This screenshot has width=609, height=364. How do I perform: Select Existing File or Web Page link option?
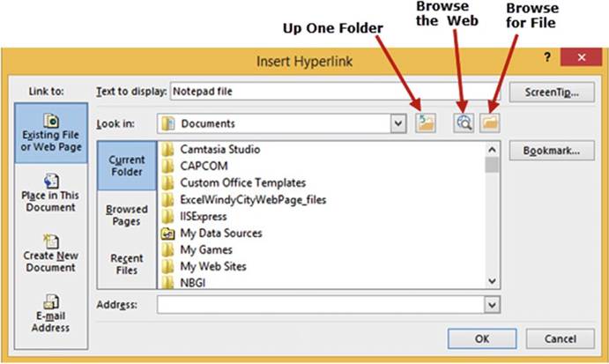click(x=51, y=134)
